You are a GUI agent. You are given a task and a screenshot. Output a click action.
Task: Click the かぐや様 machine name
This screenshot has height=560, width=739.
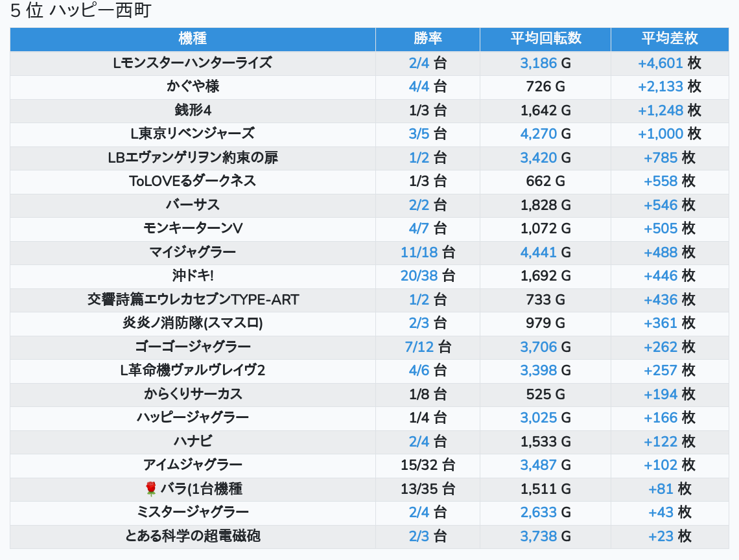click(193, 86)
